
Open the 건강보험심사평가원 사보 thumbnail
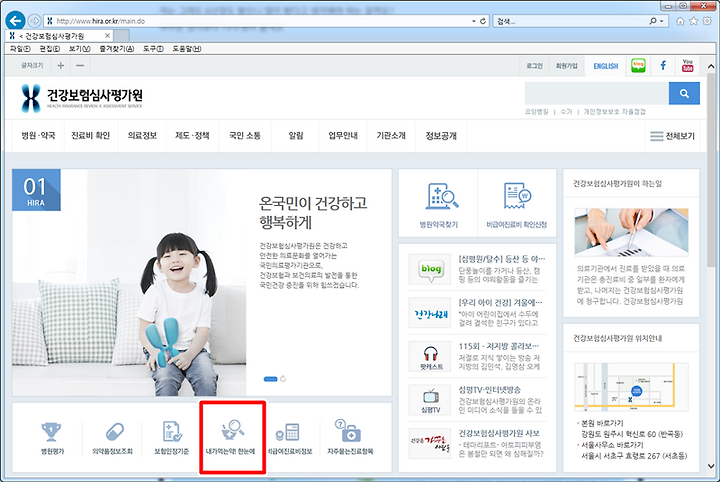[430, 443]
